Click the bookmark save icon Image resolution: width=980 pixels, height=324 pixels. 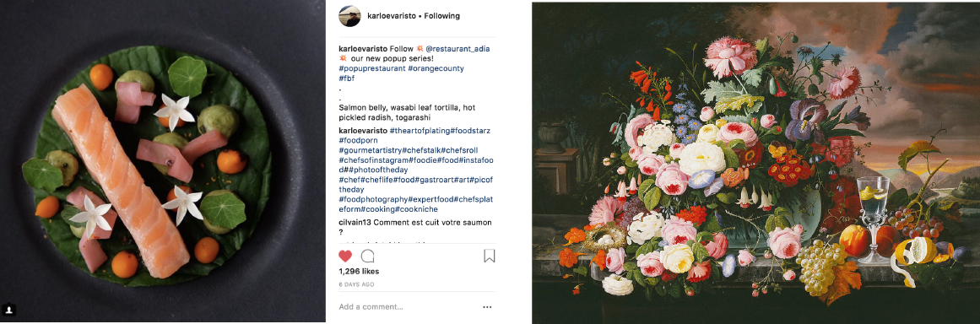pyautogui.click(x=490, y=256)
